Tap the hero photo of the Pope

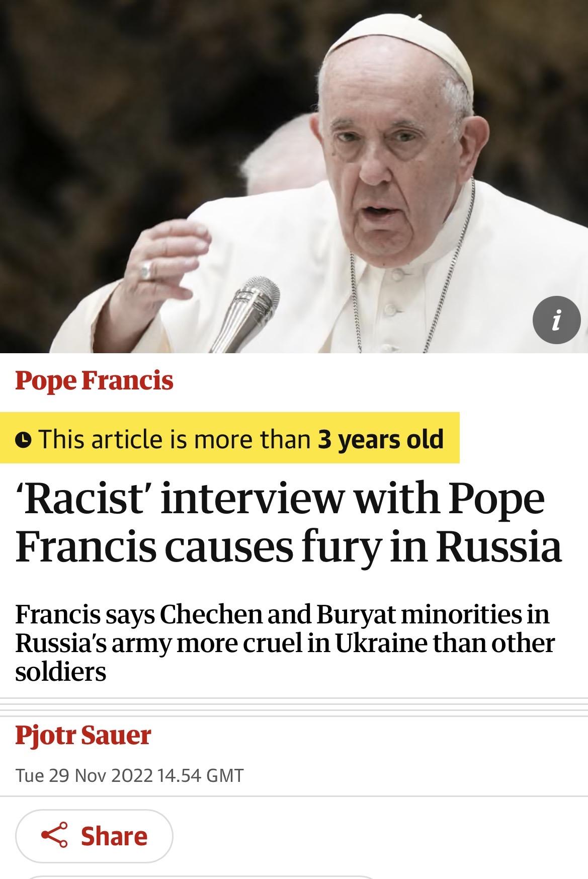click(x=294, y=176)
